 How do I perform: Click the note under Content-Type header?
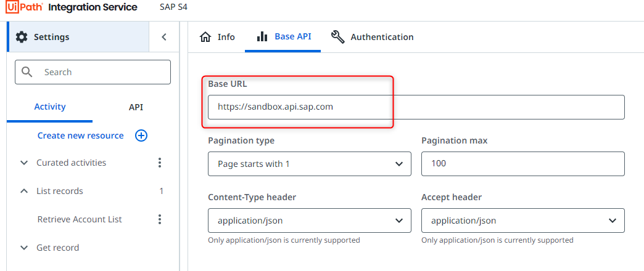[x=284, y=240]
